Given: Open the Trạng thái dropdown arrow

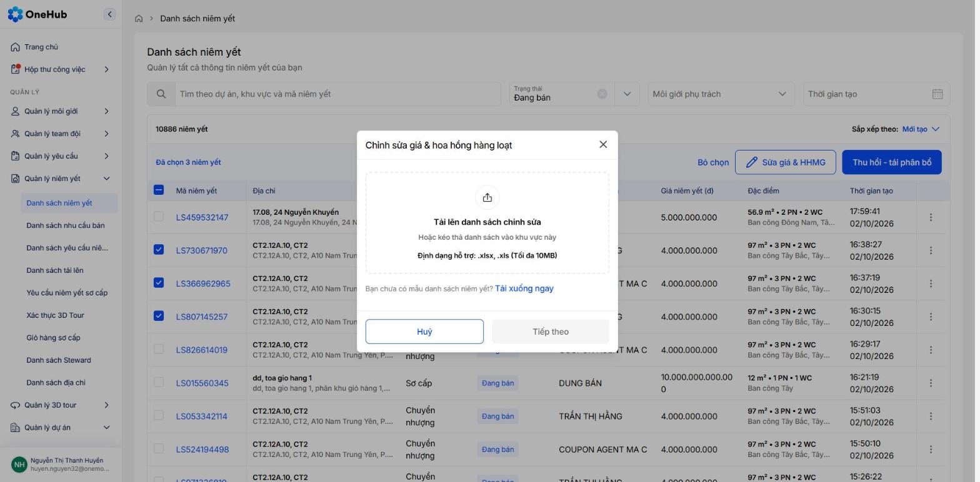Looking at the screenshot, I should 627,94.
